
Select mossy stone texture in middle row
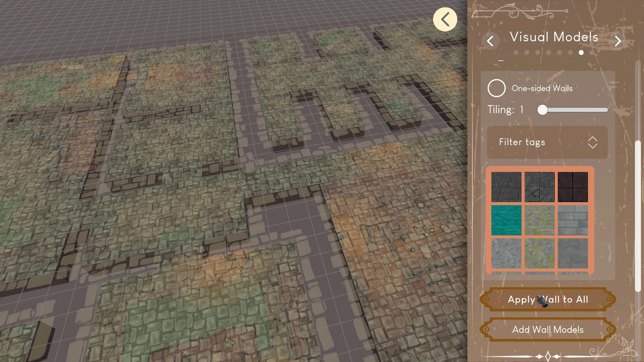539,220
